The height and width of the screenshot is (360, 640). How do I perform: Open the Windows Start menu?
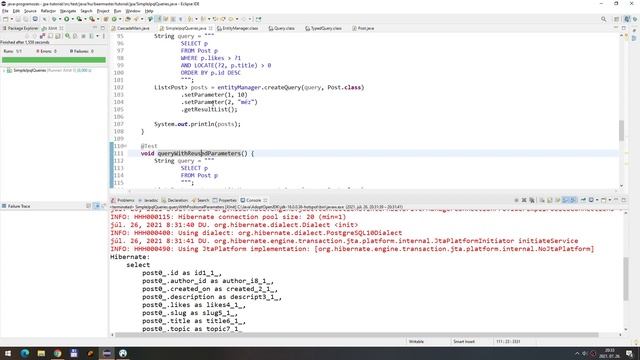[8, 353]
